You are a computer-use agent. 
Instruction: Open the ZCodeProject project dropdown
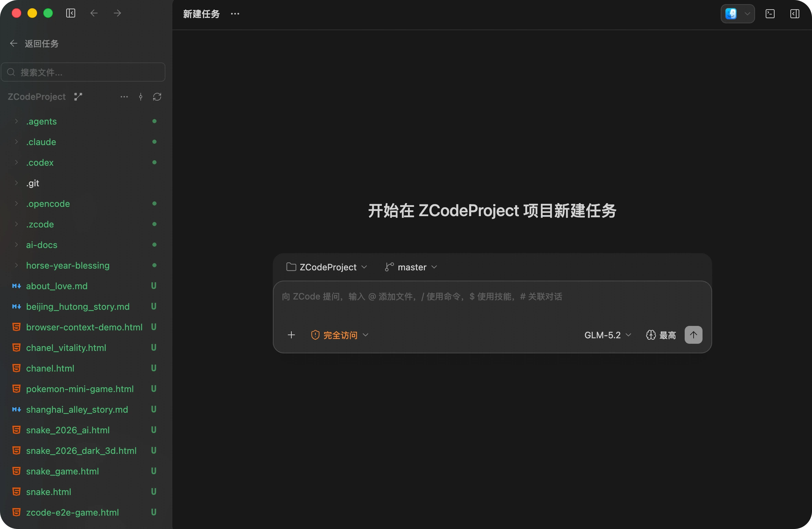point(327,267)
